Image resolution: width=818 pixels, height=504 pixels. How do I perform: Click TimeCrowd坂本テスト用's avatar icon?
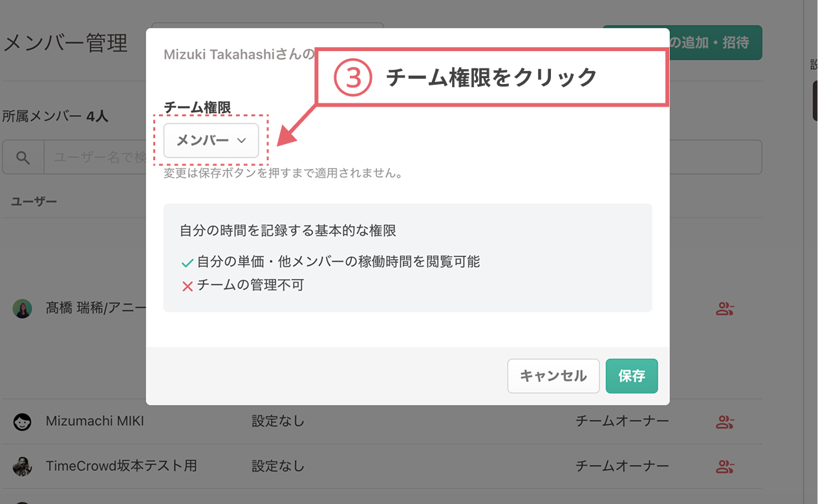point(22,466)
